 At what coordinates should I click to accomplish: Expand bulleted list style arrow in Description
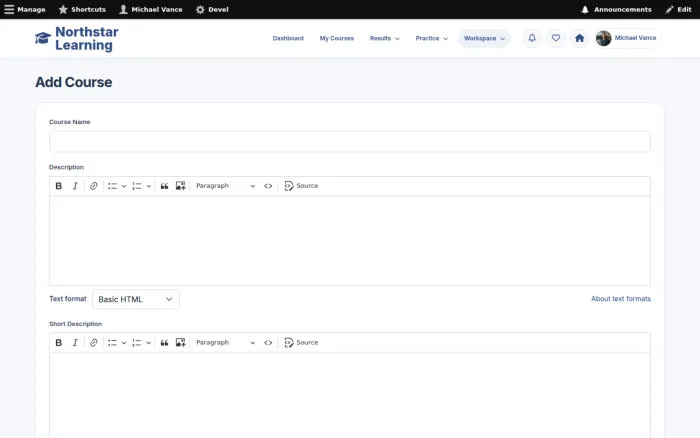tap(124, 186)
